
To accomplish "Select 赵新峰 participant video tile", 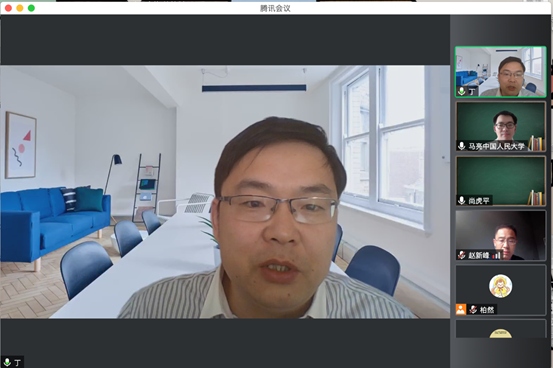I will pyautogui.click(x=500, y=236).
